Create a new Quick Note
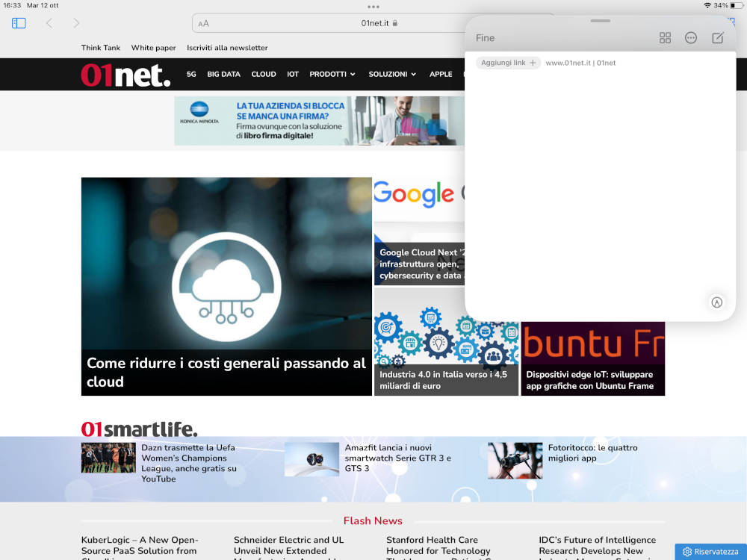 click(x=718, y=37)
